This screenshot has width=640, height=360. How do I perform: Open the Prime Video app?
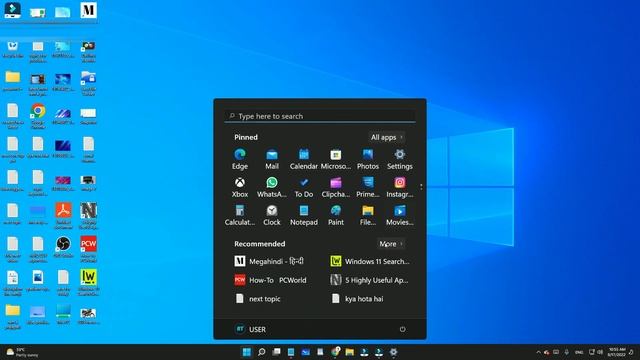pyautogui.click(x=368, y=187)
